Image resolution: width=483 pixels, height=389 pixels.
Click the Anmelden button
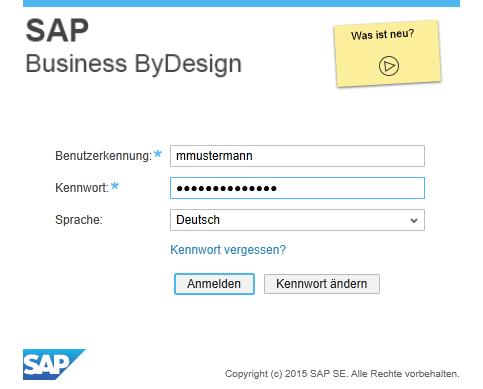pos(214,284)
